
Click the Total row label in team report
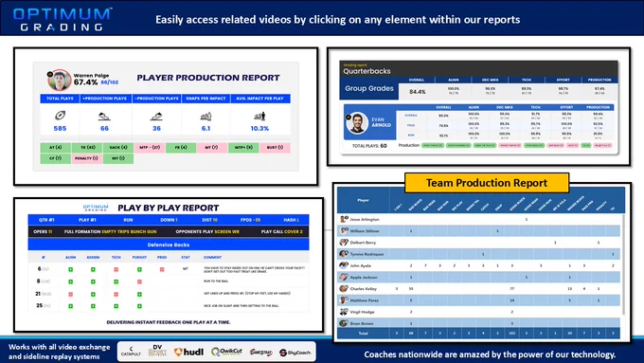pyautogui.click(x=363, y=334)
